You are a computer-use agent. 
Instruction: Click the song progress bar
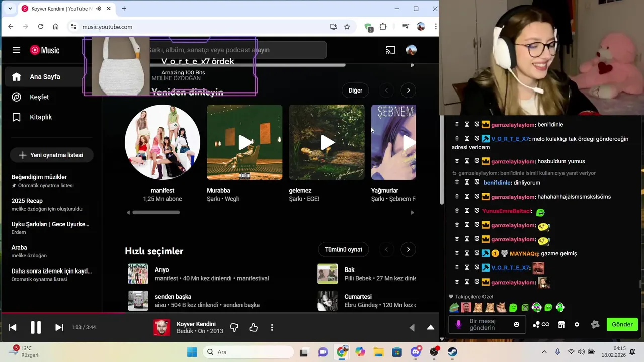(219, 313)
